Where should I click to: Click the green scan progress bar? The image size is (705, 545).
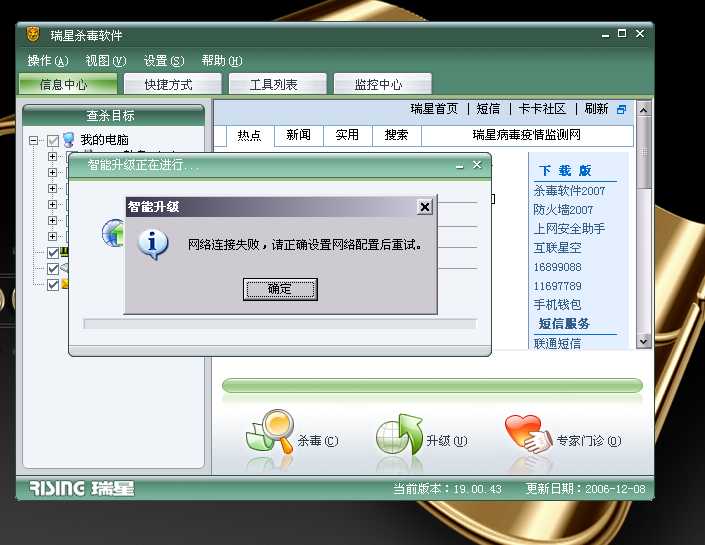pos(432,386)
